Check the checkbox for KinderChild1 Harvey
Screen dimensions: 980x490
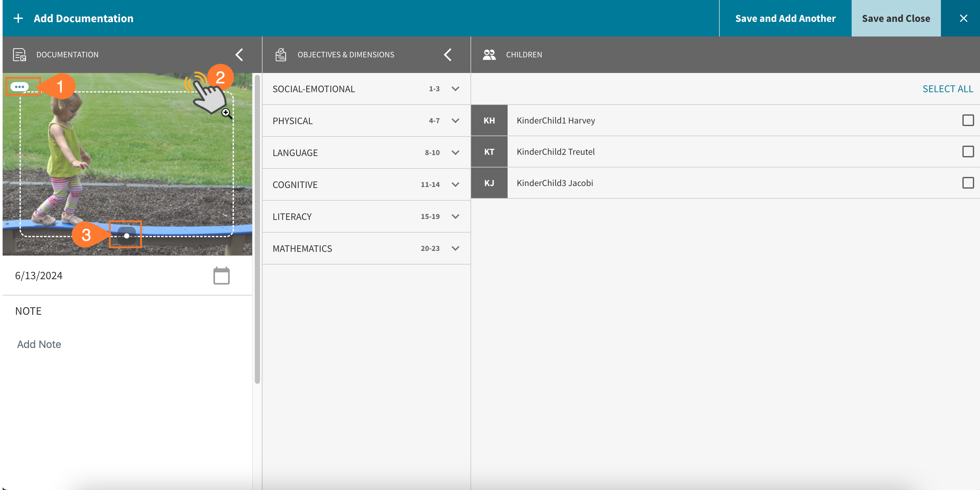(967, 120)
